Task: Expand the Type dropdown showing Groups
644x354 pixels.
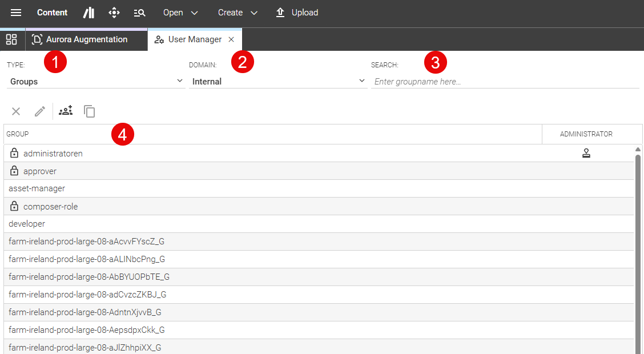Action: pyautogui.click(x=95, y=82)
